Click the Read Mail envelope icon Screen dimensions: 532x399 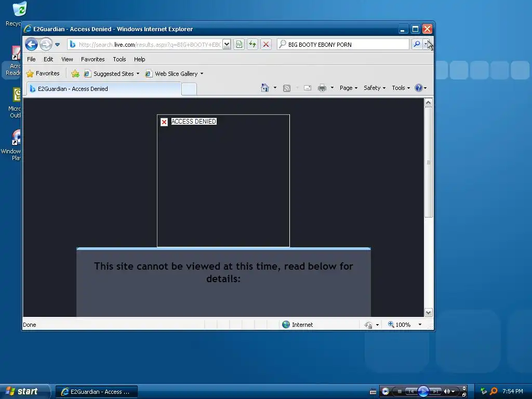coord(308,88)
